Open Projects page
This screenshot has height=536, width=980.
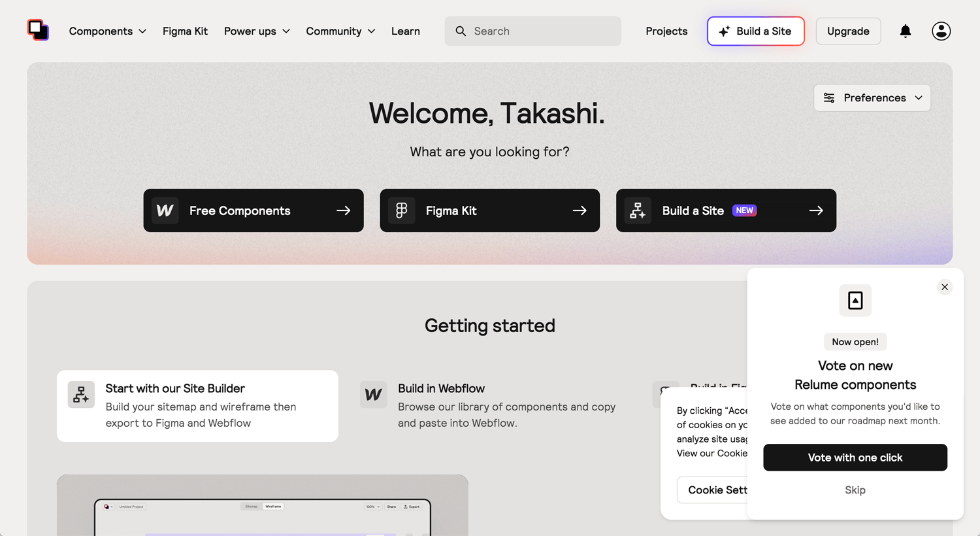(666, 31)
